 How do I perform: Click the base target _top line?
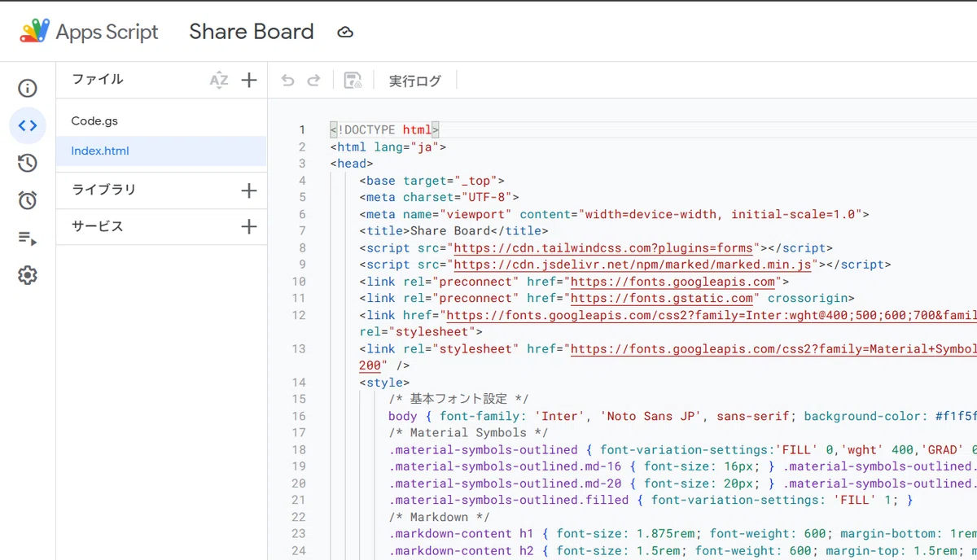coord(432,181)
